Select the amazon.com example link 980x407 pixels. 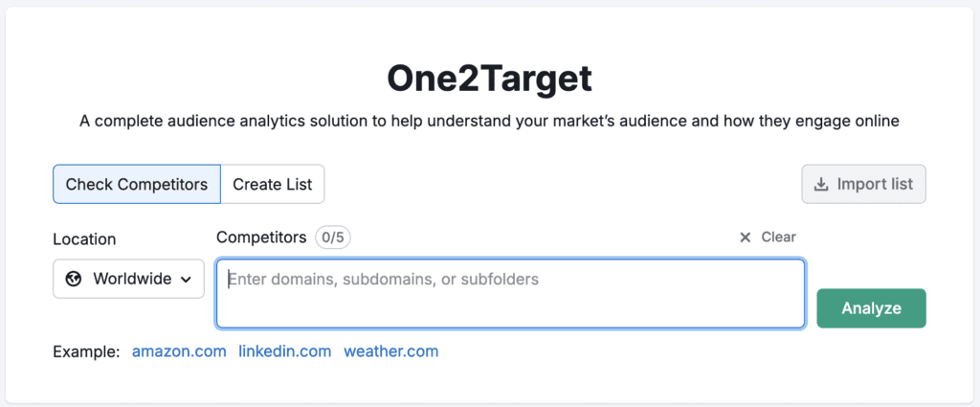pyautogui.click(x=179, y=351)
